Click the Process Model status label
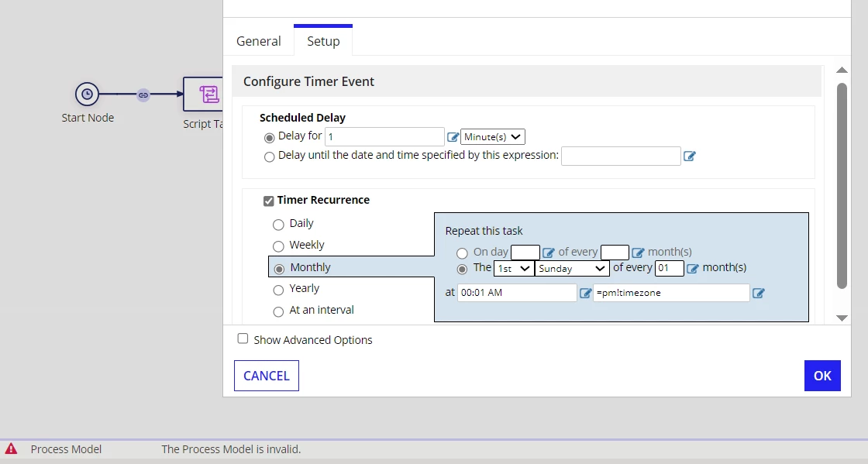Viewport: 868px width, 464px height. (x=66, y=449)
